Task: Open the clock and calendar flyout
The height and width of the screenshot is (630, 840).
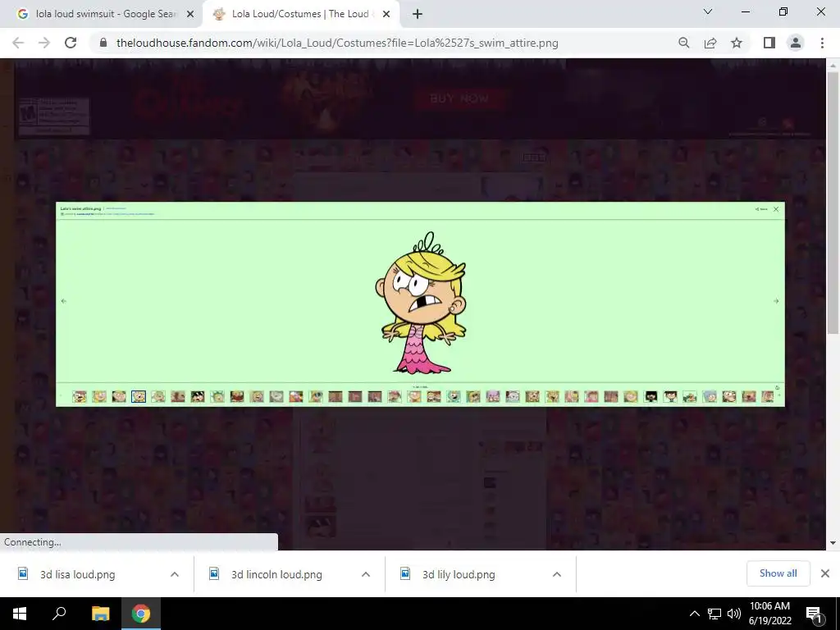Action: coord(769,614)
